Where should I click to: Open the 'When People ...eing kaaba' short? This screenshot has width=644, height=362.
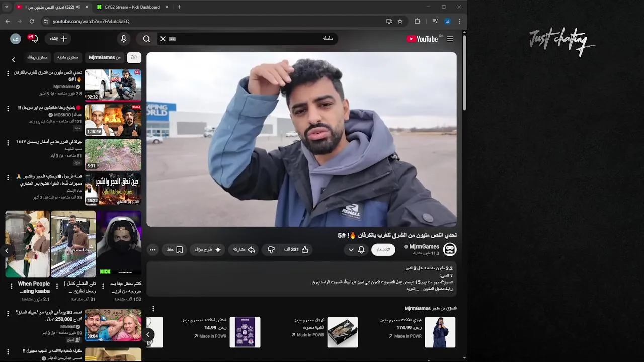[28, 244]
